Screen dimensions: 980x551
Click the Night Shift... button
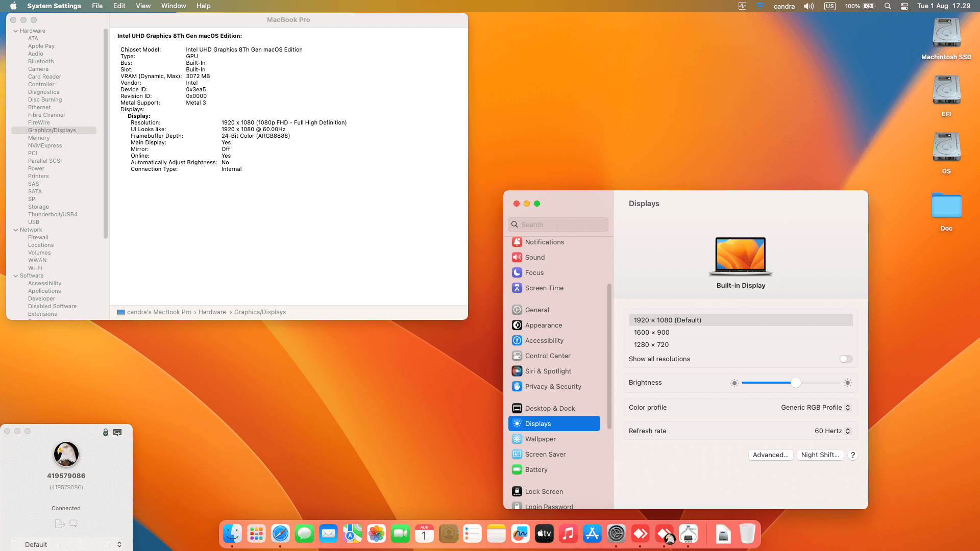click(x=820, y=455)
